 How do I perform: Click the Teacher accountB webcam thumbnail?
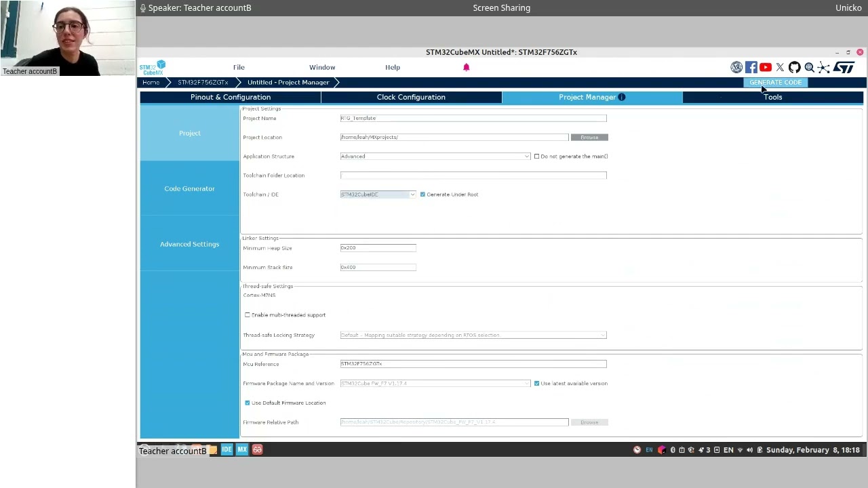pyautogui.click(x=68, y=38)
